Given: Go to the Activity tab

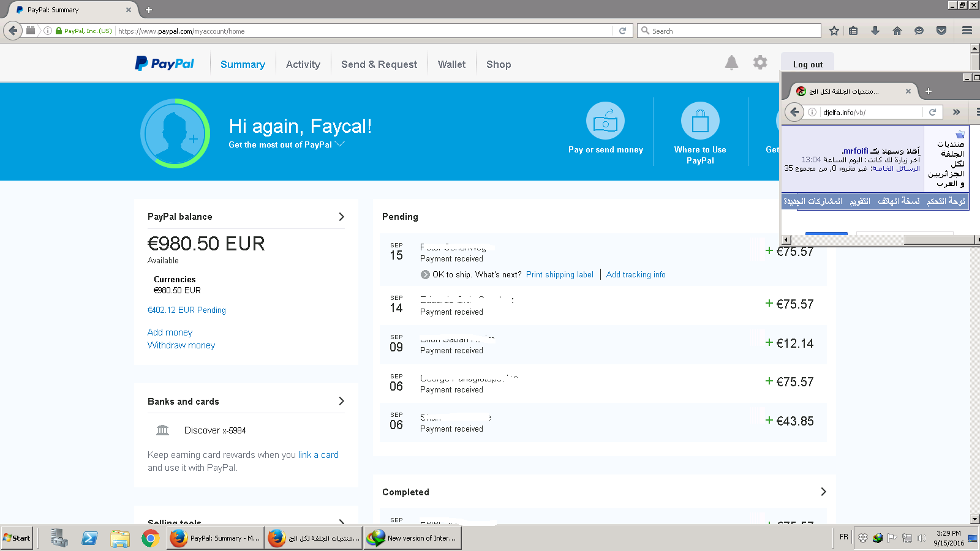Looking at the screenshot, I should [x=303, y=64].
